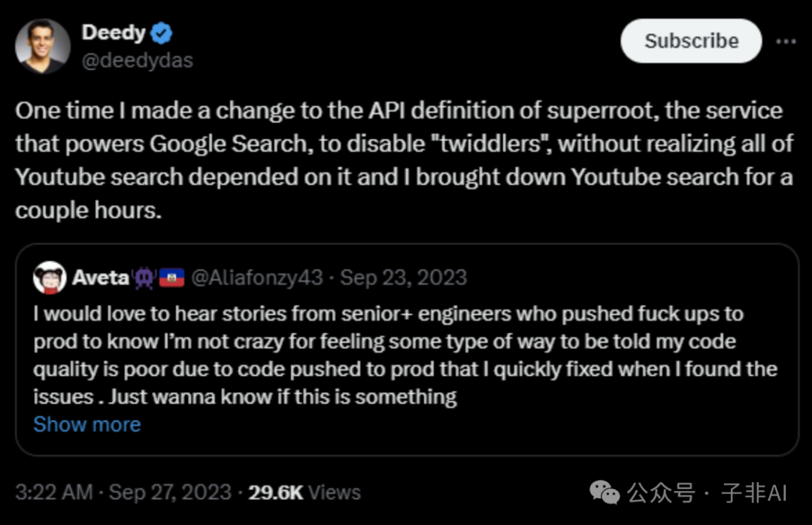Click the WeChat logo in the watermark

click(x=604, y=493)
